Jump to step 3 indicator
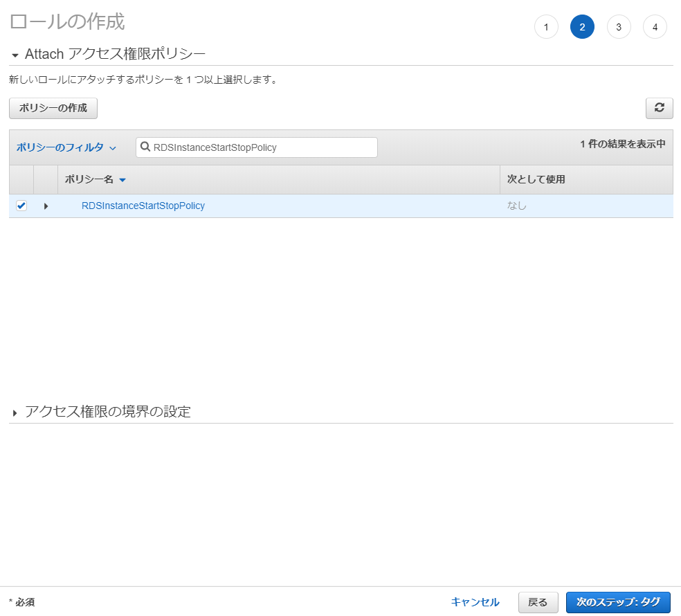The image size is (681, 616). [x=619, y=27]
